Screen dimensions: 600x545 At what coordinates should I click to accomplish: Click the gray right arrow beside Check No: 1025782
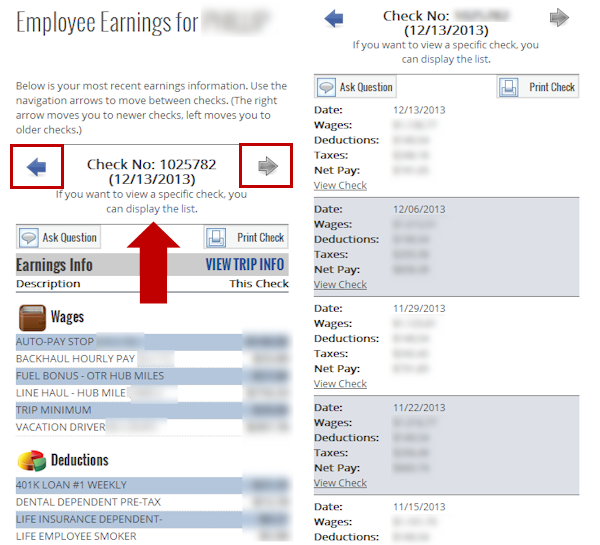pos(267,166)
